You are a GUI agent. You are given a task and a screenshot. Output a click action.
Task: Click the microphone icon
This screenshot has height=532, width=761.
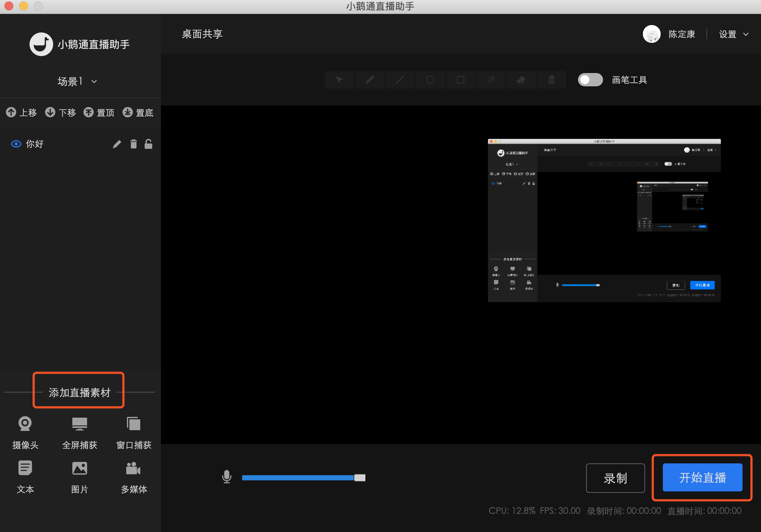tap(227, 477)
